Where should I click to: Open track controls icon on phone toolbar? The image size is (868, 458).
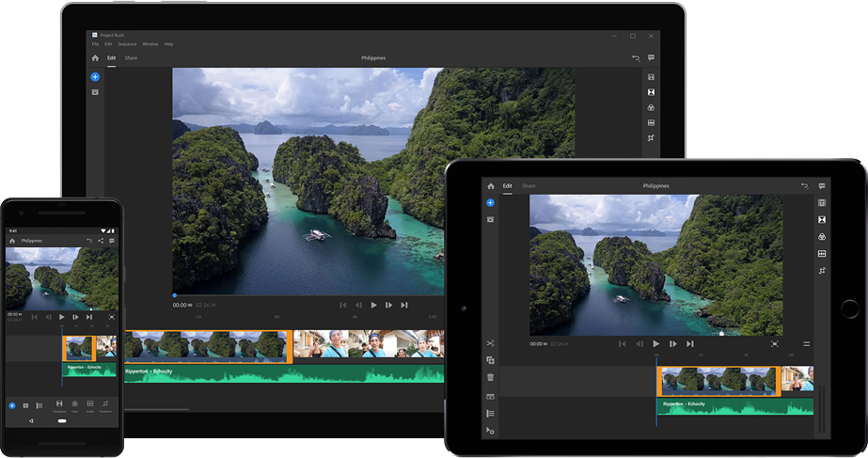(x=39, y=405)
